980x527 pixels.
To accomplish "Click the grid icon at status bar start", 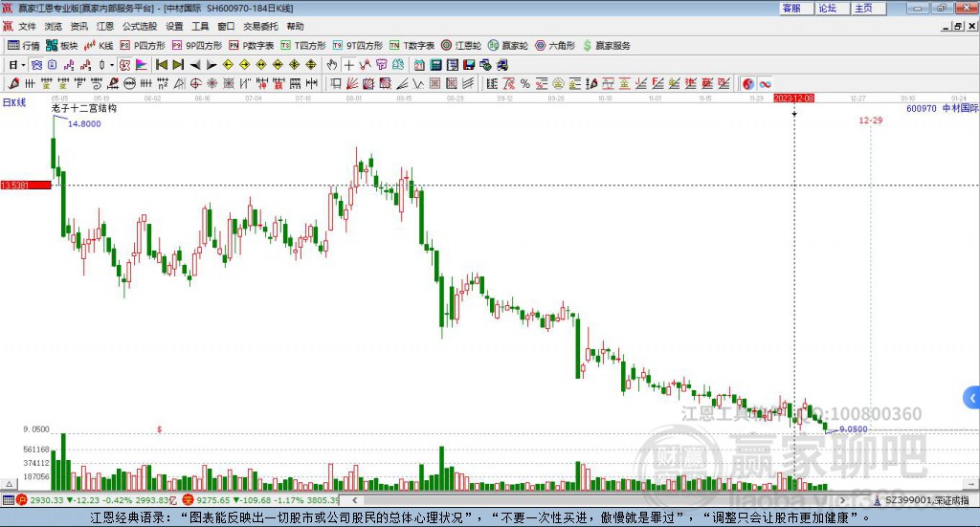I will [8, 500].
